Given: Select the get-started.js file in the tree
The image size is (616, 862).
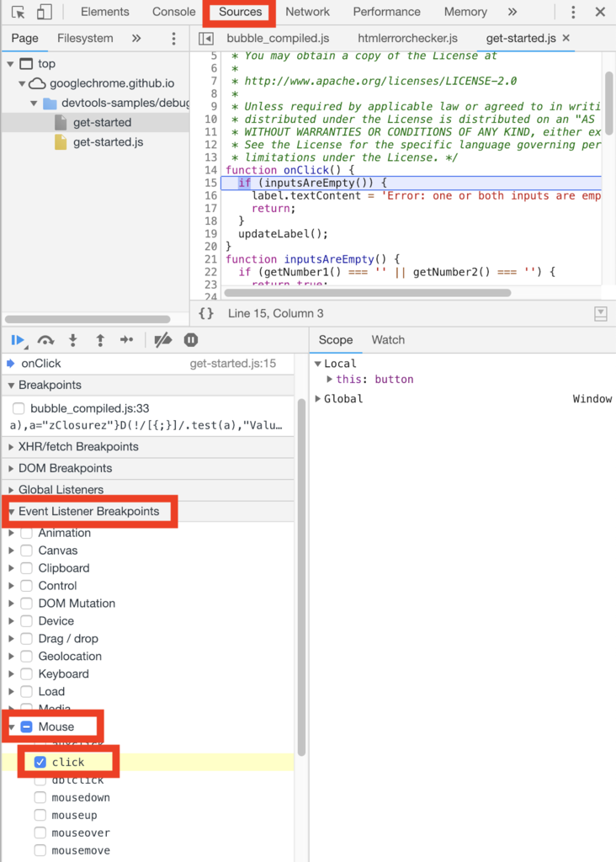Looking at the screenshot, I should click(109, 142).
